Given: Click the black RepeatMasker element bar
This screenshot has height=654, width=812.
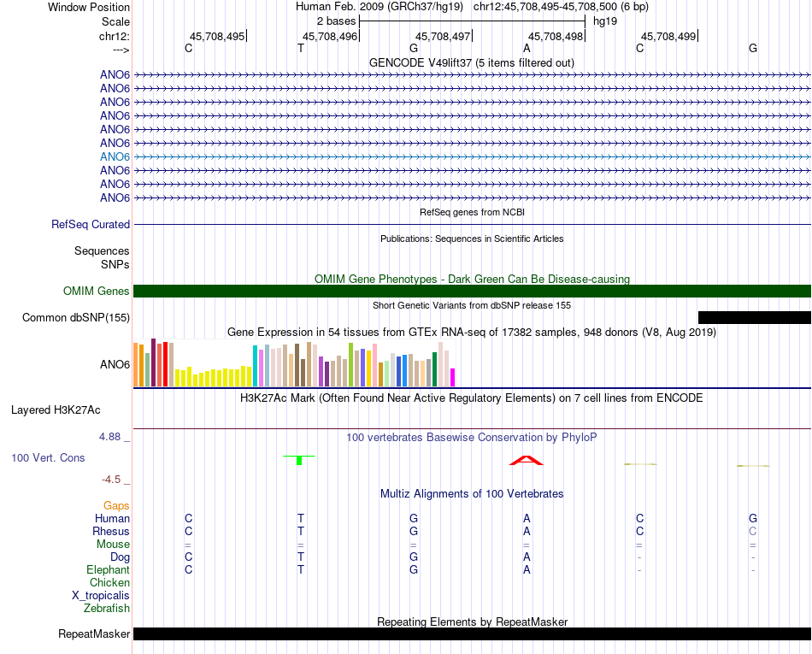Looking at the screenshot, I should (472, 633).
